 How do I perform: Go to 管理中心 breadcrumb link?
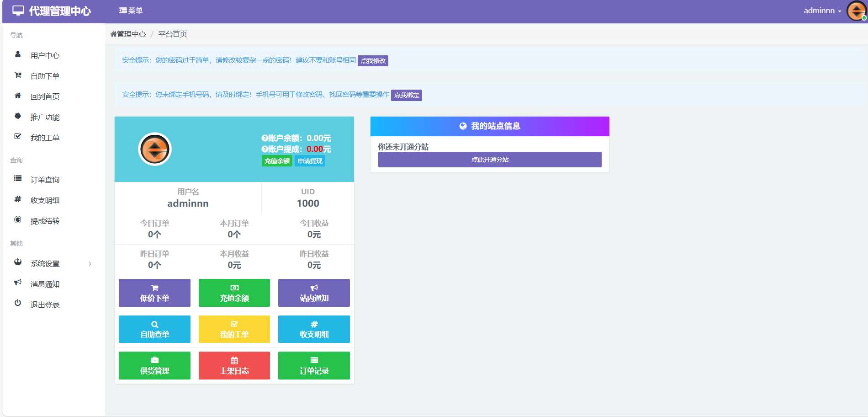click(128, 34)
